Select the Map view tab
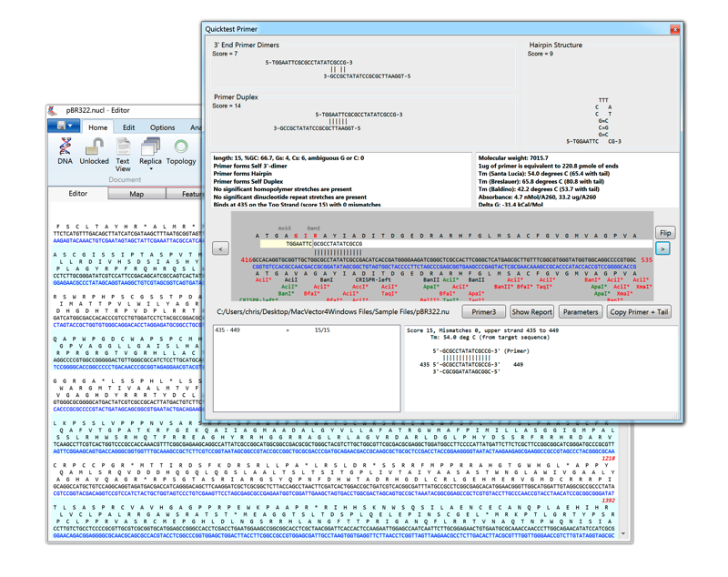The height and width of the screenshot is (577, 728). 136,194
